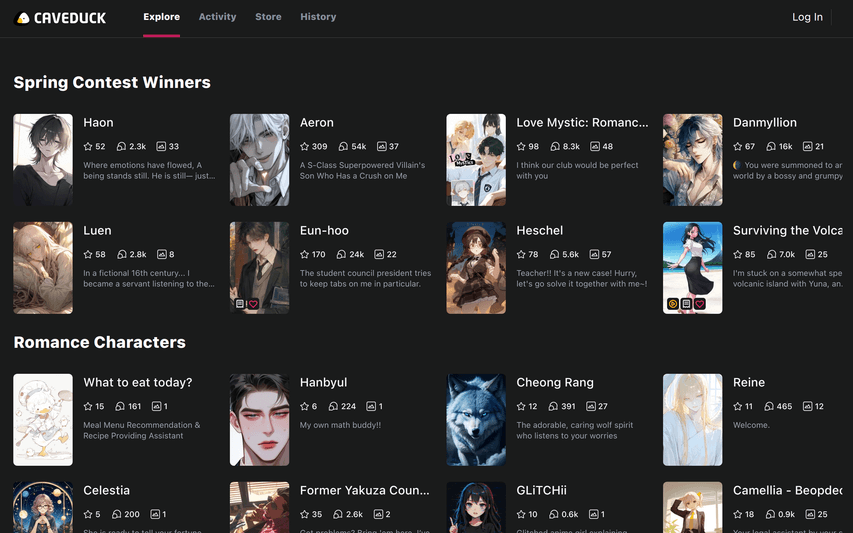Click the star icon on Danmyllion's card
853x533 pixels.
click(737, 147)
